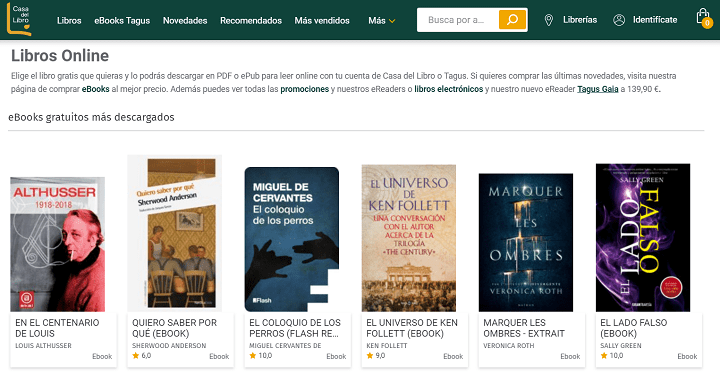
Task: Click title 'EL LADO FALSO (EBOOK)'
Action: tap(634, 328)
